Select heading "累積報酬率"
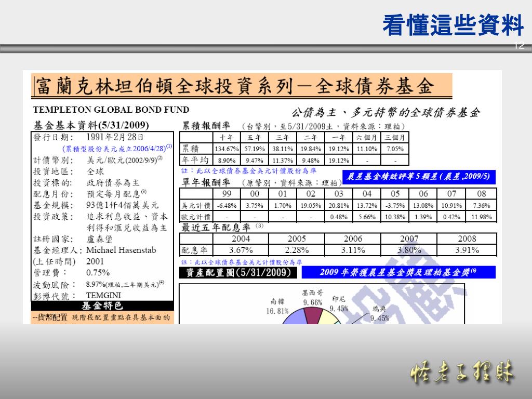Screen dimensions: 532x399 [206, 126]
